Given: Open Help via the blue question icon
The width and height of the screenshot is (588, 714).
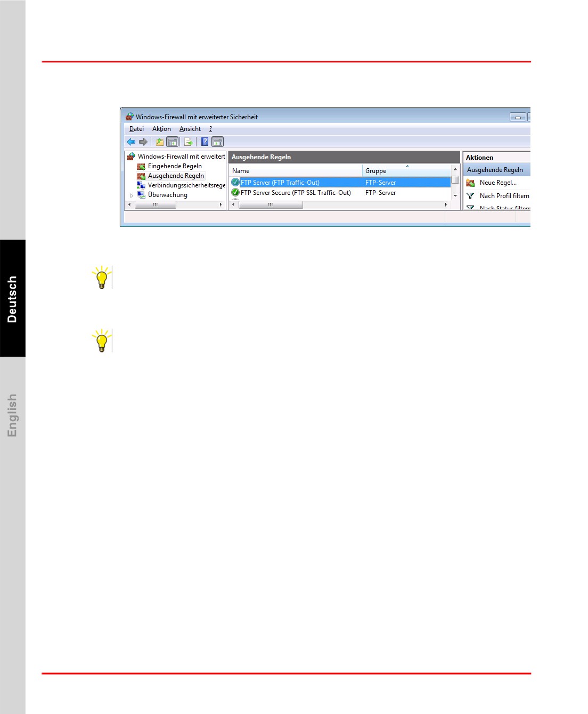Looking at the screenshot, I should (x=205, y=142).
